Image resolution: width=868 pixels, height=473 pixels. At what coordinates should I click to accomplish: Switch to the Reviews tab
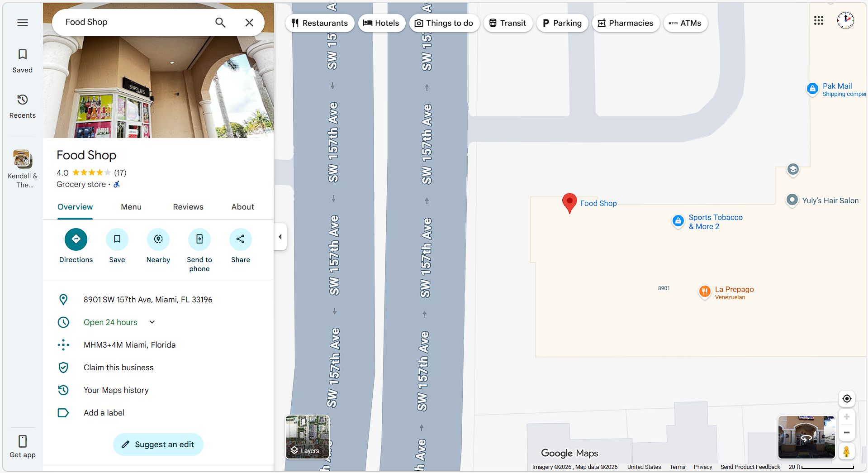(188, 207)
